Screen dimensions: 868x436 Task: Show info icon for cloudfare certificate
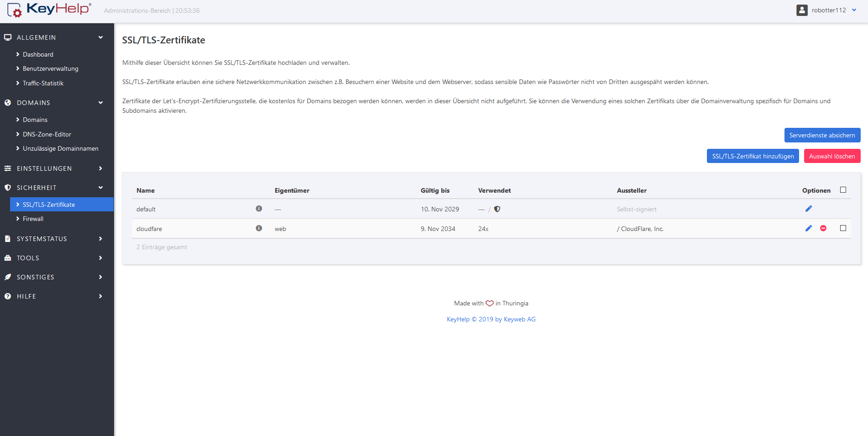[x=259, y=228]
